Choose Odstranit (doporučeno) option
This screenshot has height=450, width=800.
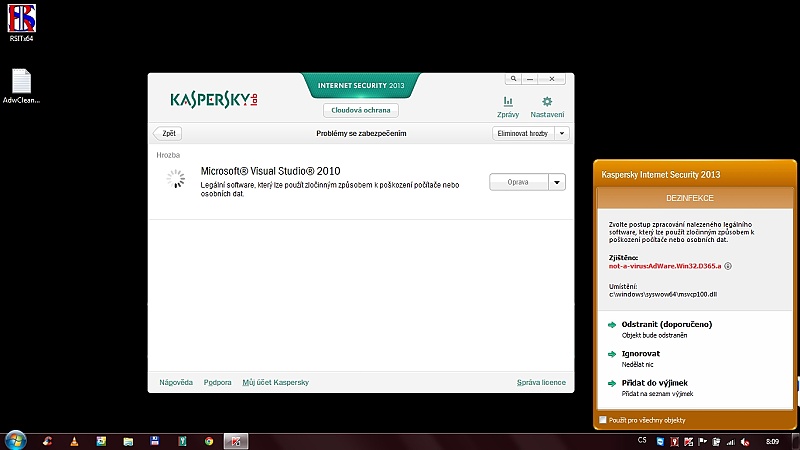coord(666,324)
